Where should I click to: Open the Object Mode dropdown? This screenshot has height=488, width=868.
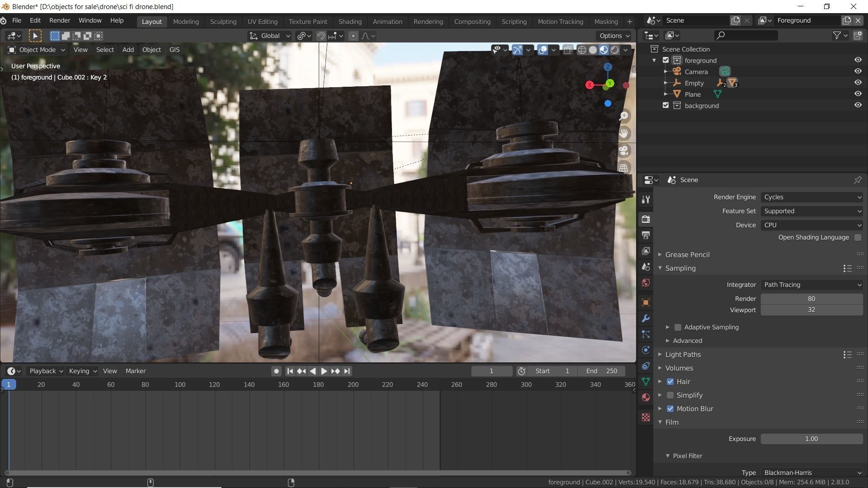[x=37, y=50]
